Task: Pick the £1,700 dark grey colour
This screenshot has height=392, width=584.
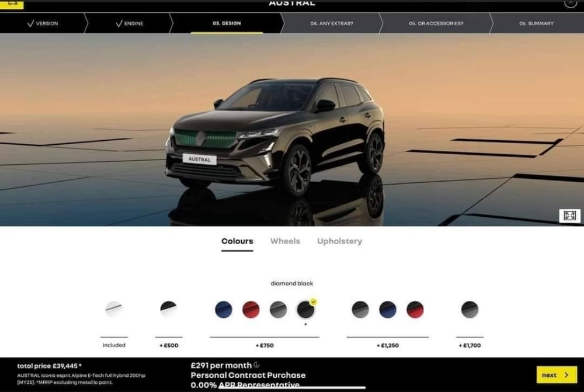Action: (470, 309)
